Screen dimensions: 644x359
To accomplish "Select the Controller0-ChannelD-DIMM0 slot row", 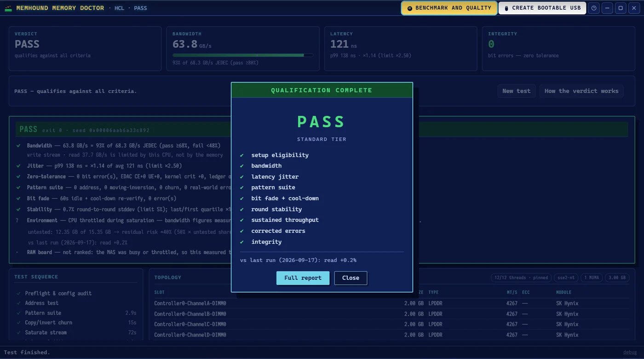I will click(x=391, y=335).
